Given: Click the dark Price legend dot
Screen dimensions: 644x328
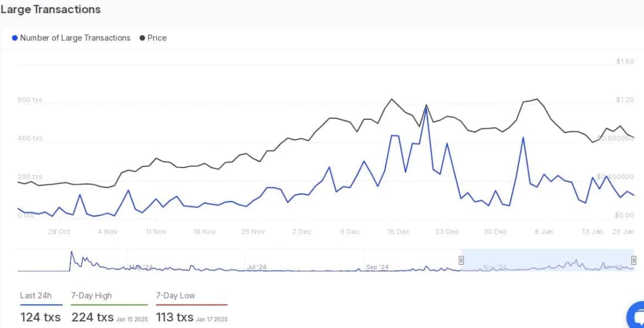Looking at the screenshot, I should [143, 38].
